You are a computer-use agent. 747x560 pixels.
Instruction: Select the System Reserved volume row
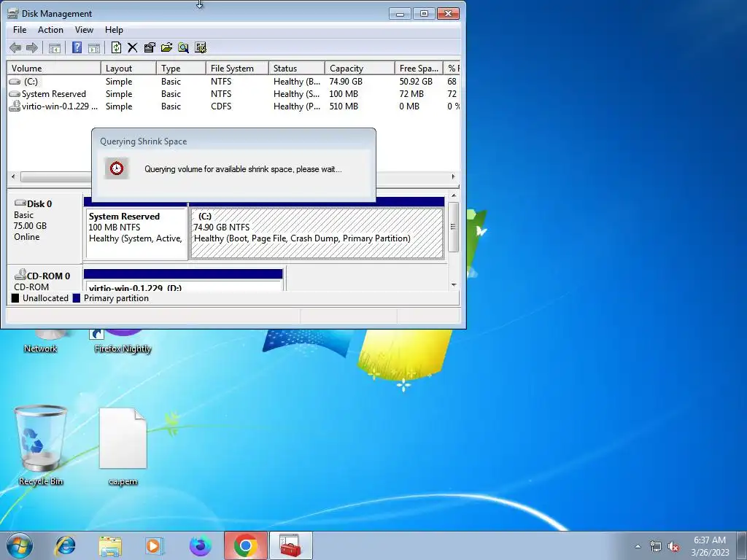coord(233,94)
